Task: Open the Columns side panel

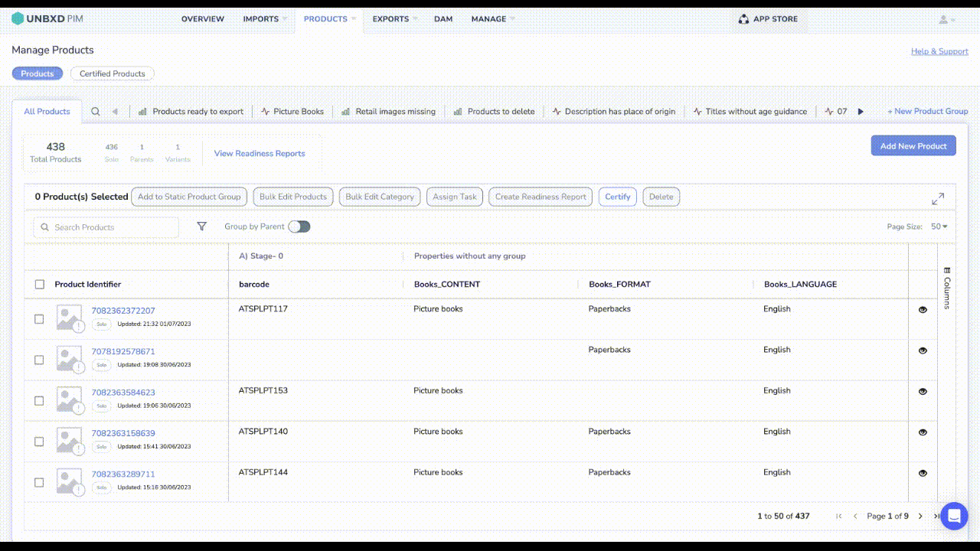Action: tap(947, 288)
